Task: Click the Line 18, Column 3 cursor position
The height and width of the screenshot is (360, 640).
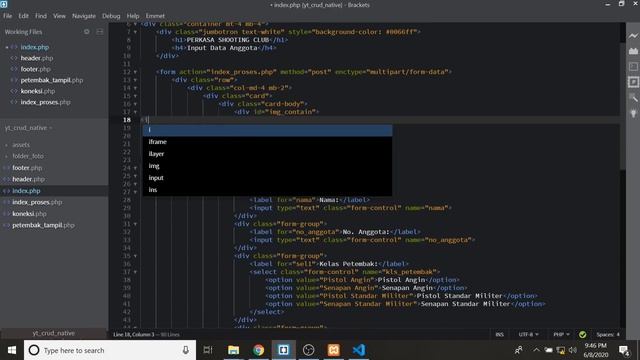Action: coord(134,334)
